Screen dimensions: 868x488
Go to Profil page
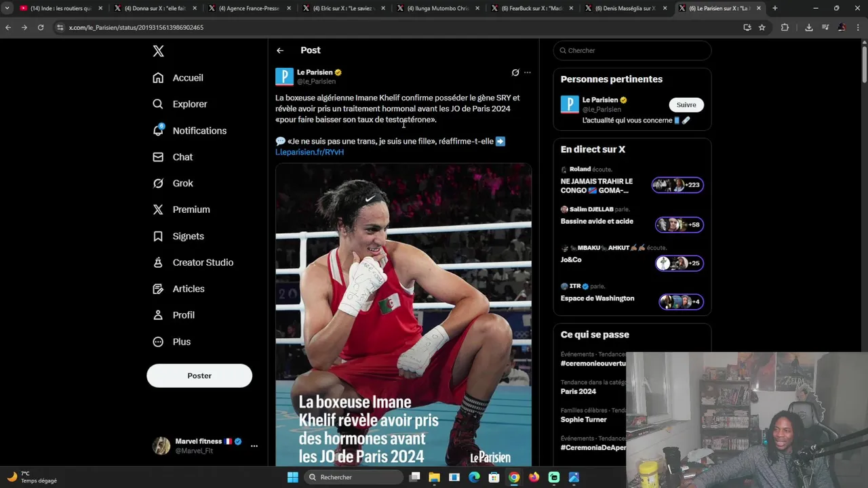(x=174, y=316)
